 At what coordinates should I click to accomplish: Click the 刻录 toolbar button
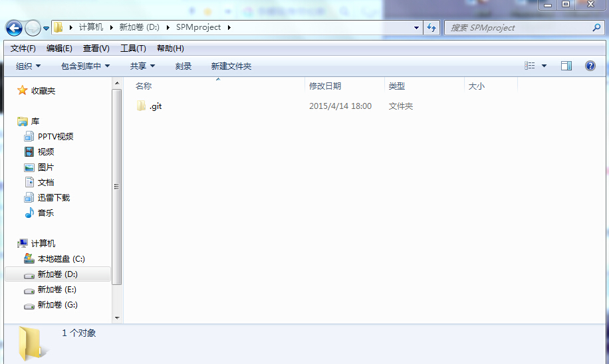[x=183, y=66]
